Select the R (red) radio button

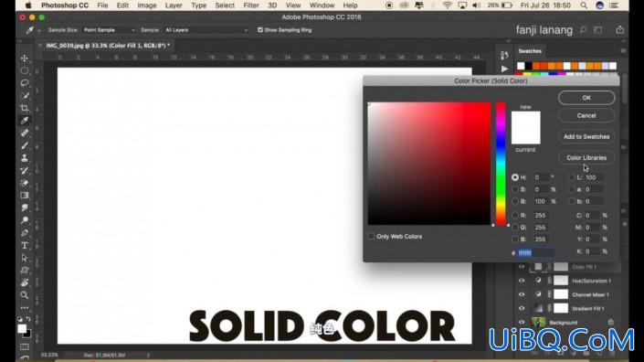(515, 216)
